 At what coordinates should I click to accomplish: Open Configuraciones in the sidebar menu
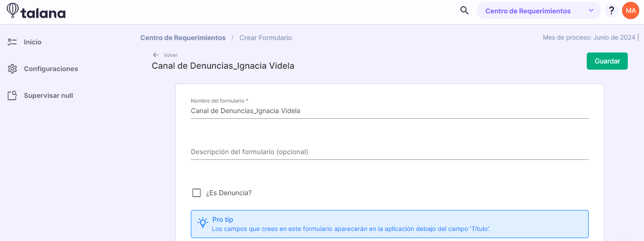pyautogui.click(x=51, y=69)
